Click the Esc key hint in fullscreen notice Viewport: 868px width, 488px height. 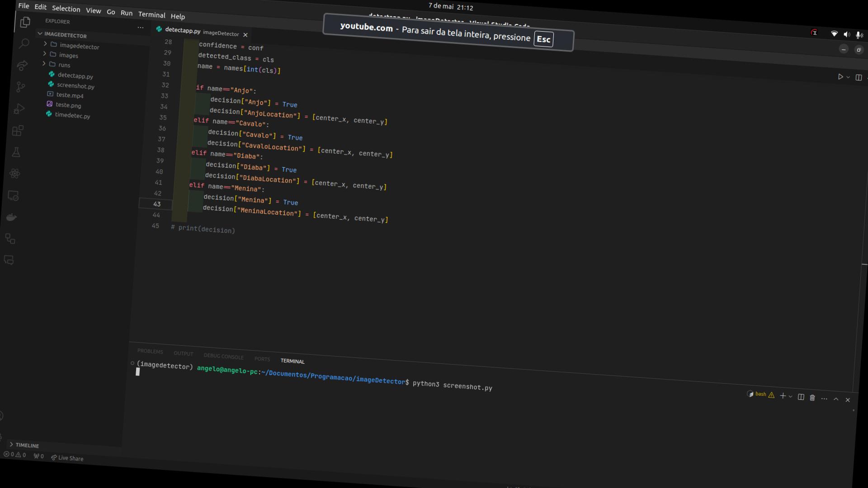coord(543,39)
